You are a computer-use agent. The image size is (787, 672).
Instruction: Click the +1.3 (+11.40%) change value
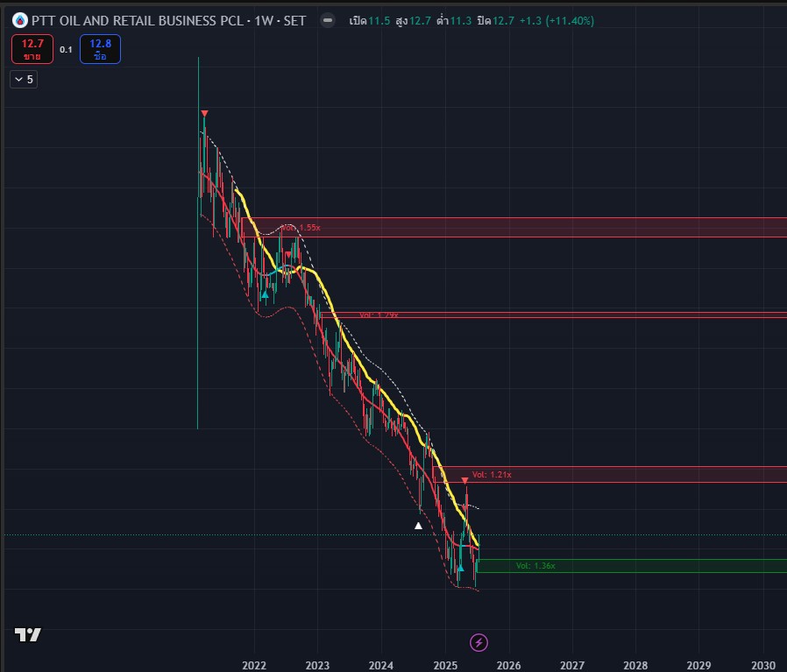(557, 20)
